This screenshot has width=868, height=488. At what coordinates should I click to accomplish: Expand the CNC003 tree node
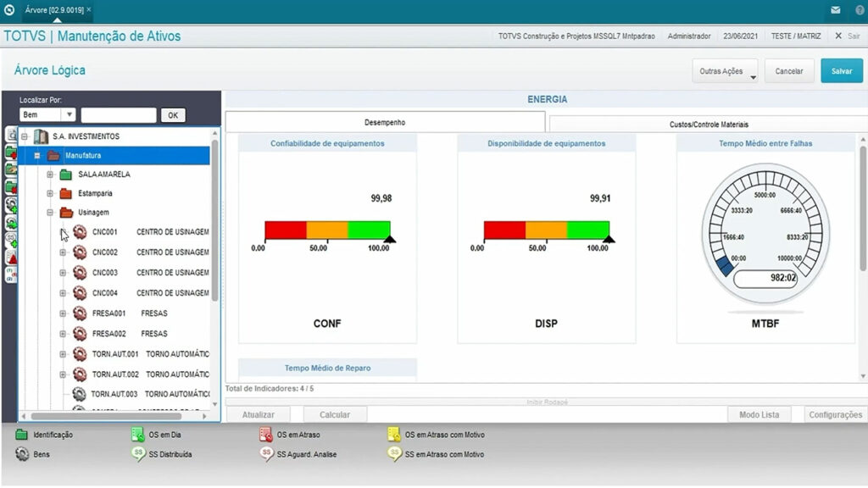pyautogui.click(x=63, y=273)
